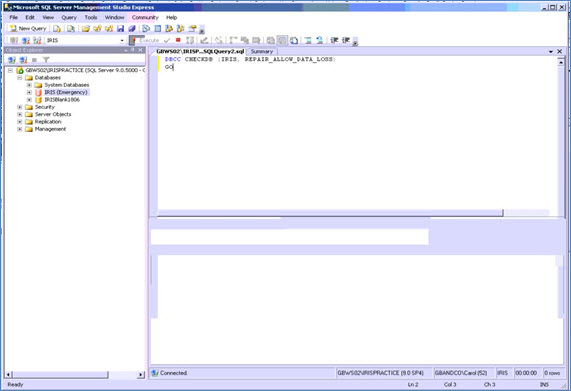571x391 pixels.
Task: Select the IRISBlank1806 database
Action: click(x=62, y=99)
